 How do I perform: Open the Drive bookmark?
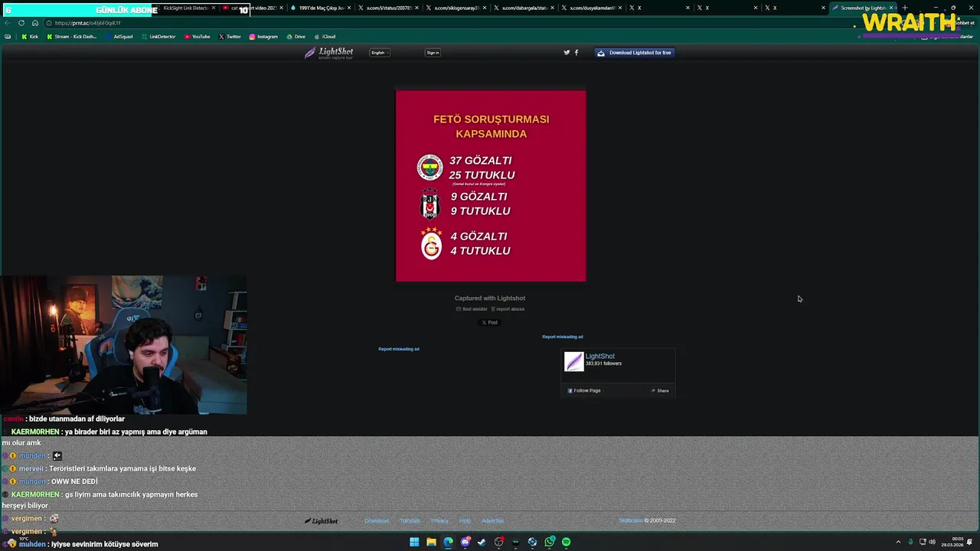tap(296, 37)
